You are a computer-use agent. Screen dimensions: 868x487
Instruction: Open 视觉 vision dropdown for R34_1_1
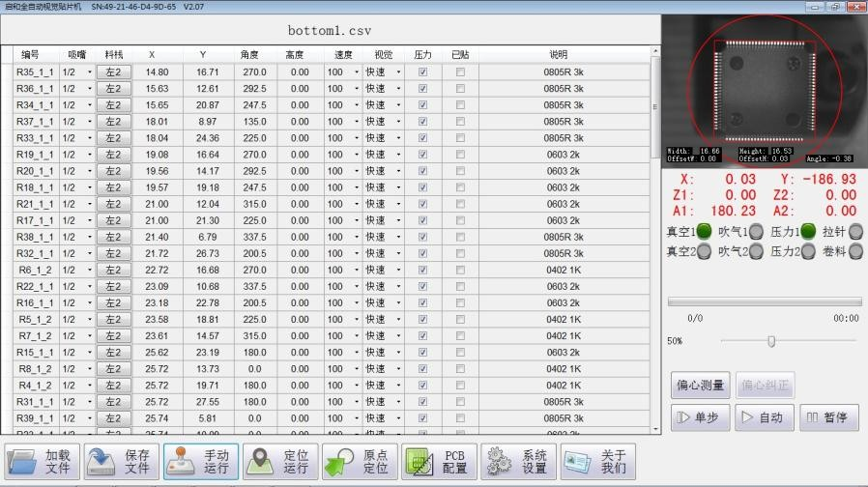click(398, 105)
